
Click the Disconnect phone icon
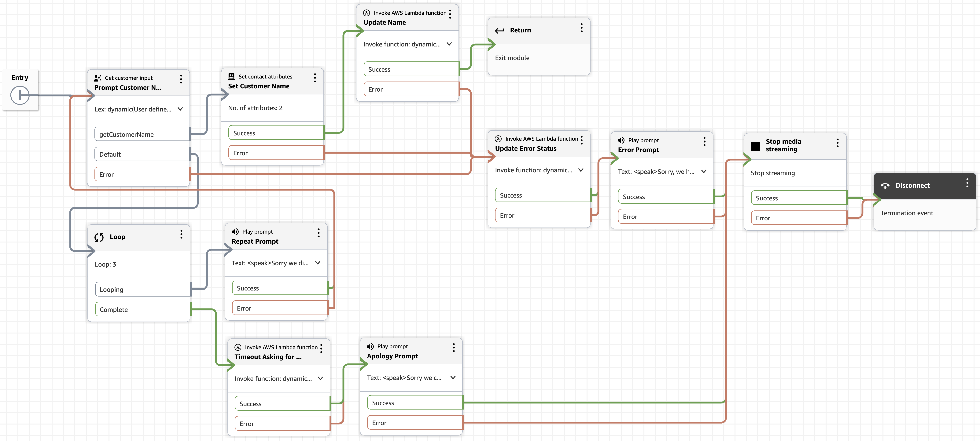click(885, 186)
